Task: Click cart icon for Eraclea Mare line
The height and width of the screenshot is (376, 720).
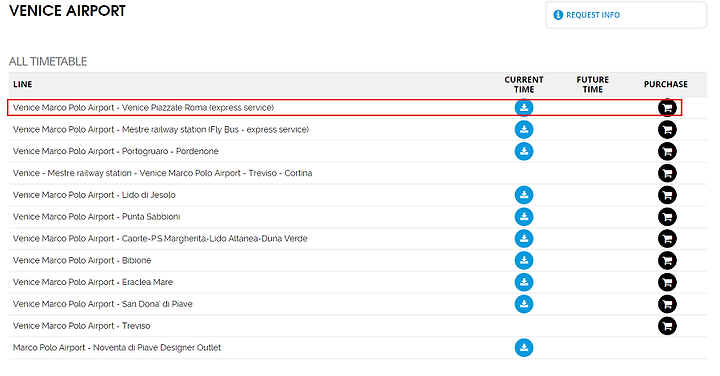Action: [x=667, y=282]
